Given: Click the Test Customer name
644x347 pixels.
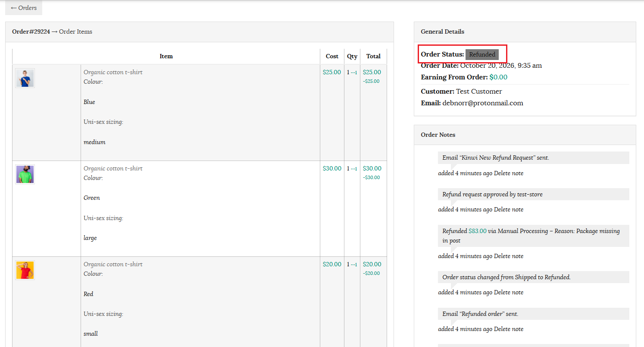Looking at the screenshot, I should (x=479, y=91).
